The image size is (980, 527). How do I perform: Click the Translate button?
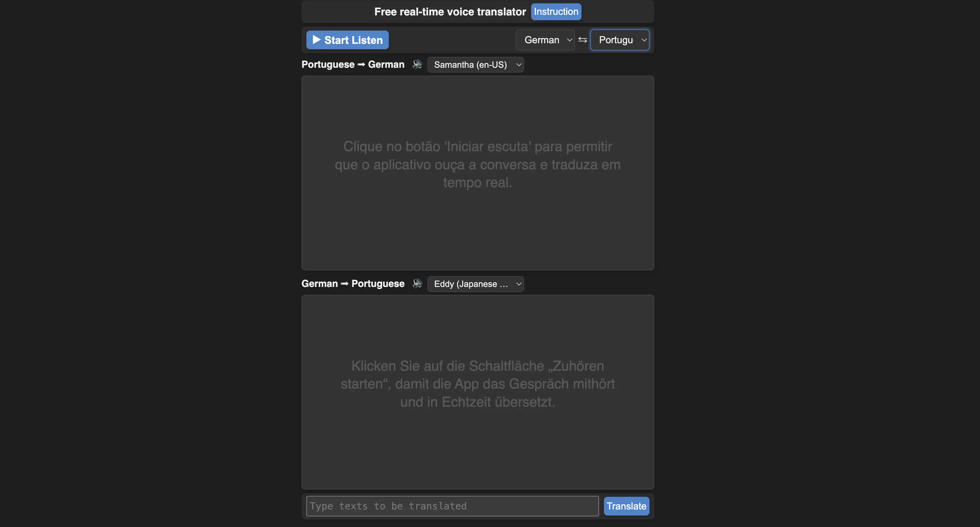626,506
